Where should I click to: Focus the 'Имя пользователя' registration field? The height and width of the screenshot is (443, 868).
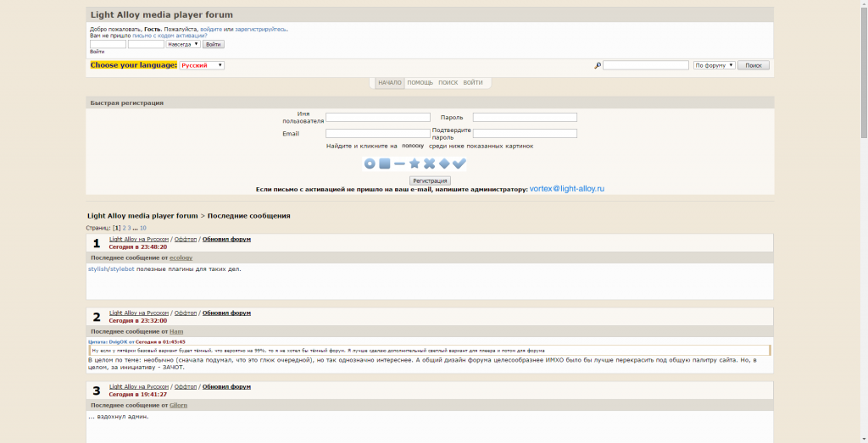377,117
